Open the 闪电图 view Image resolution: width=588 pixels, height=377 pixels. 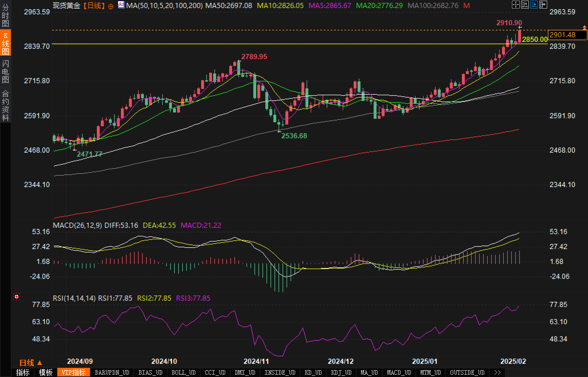click(x=5, y=71)
